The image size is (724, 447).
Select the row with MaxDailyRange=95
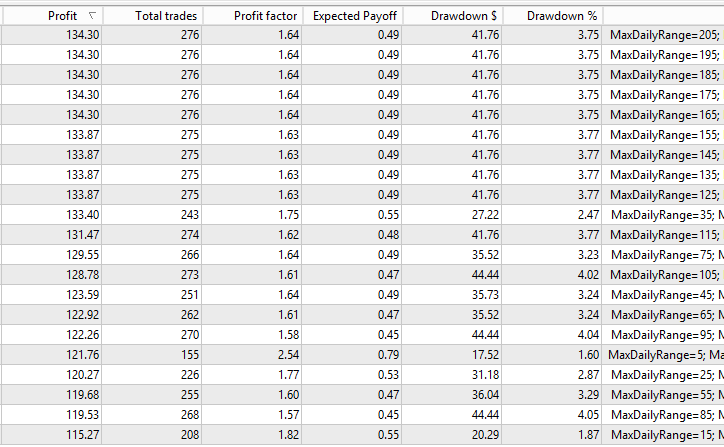(362, 335)
